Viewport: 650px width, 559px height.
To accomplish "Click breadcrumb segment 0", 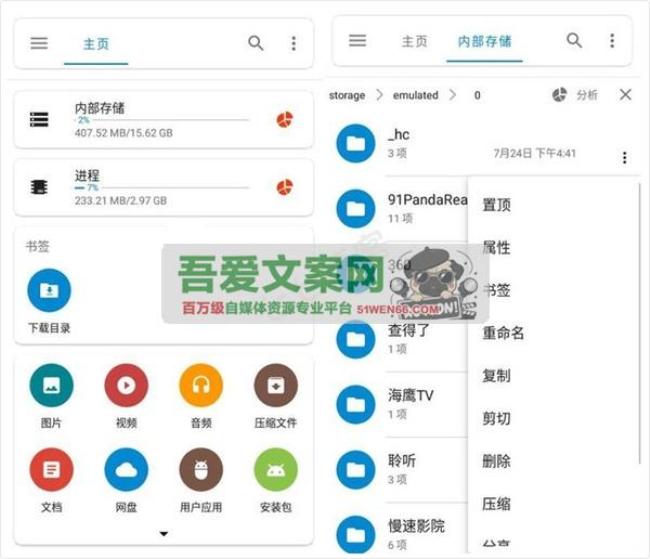I will point(477,95).
